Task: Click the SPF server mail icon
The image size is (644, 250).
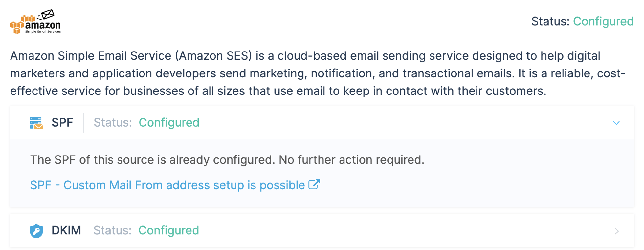Action: [x=36, y=123]
